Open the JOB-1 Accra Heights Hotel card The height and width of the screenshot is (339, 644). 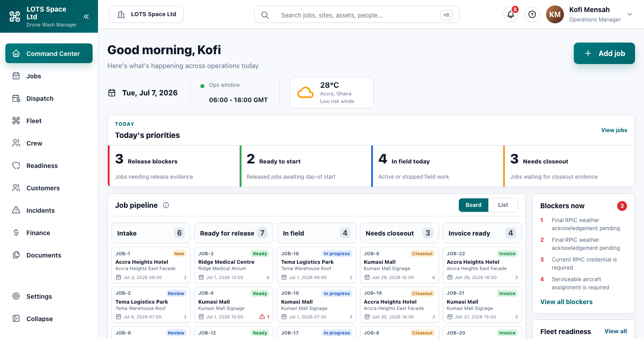[x=151, y=265]
